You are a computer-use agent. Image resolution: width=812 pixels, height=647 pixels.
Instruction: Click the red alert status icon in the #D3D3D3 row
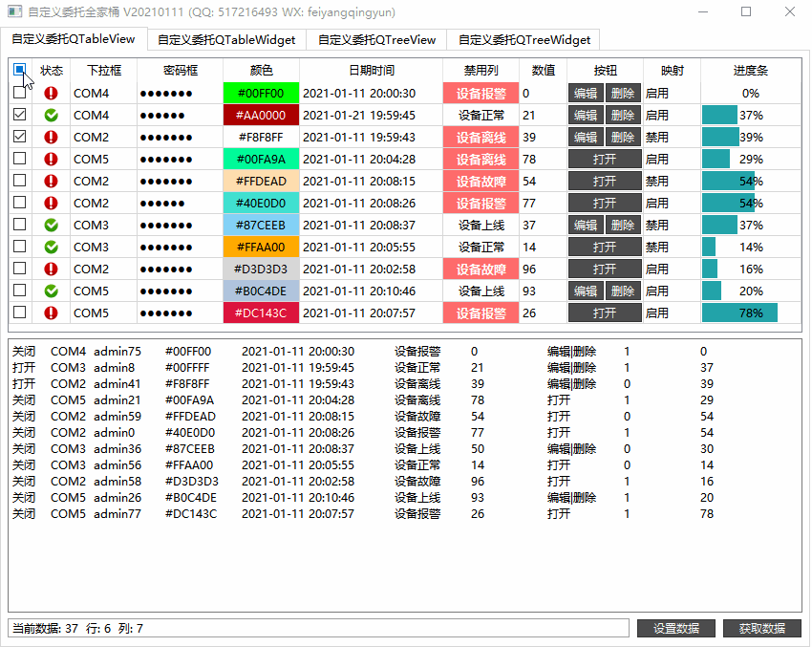[51, 270]
